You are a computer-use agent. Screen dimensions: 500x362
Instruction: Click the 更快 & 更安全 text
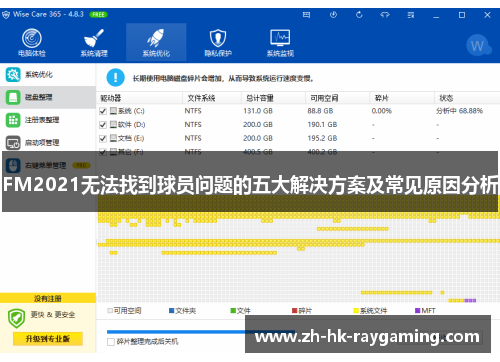coord(53,315)
